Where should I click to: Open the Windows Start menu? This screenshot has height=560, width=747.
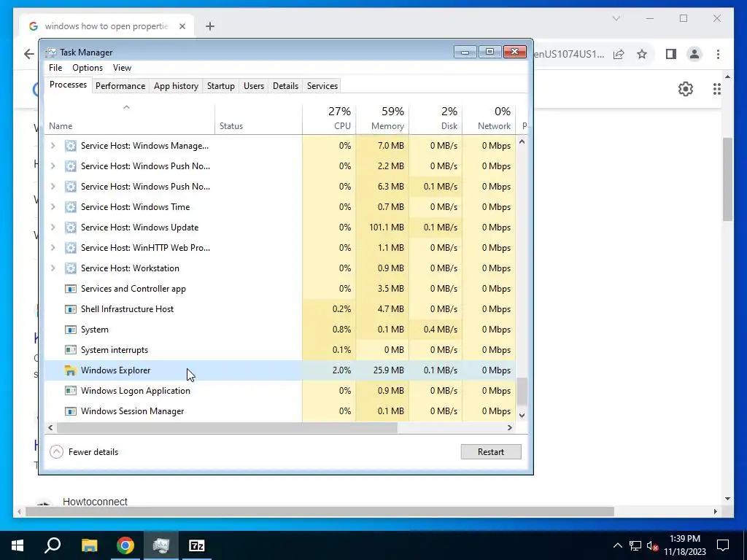(18, 545)
